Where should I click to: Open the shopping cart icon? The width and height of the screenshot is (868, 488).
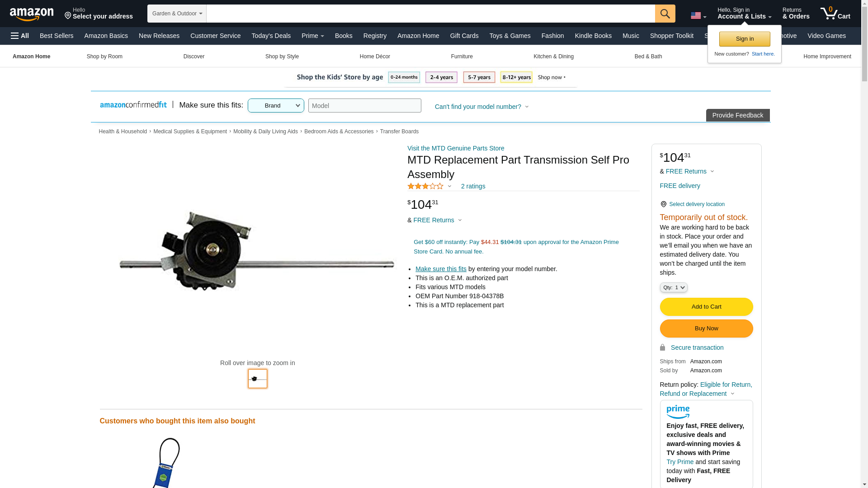(835, 14)
